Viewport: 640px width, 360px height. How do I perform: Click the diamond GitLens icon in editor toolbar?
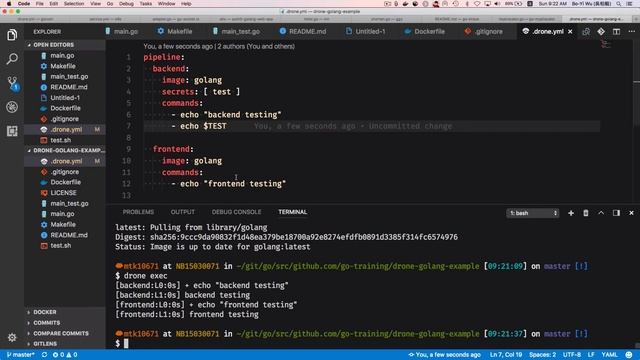pyautogui.click(x=601, y=31)
